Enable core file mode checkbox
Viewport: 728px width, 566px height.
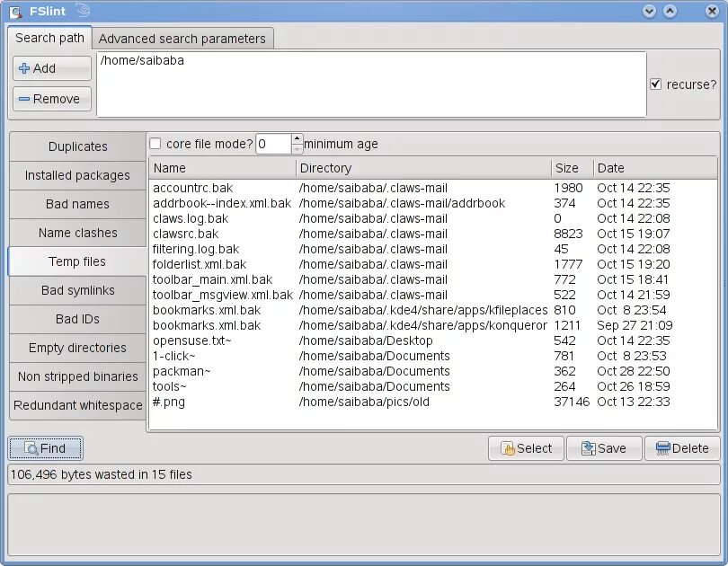coord(155,144)
